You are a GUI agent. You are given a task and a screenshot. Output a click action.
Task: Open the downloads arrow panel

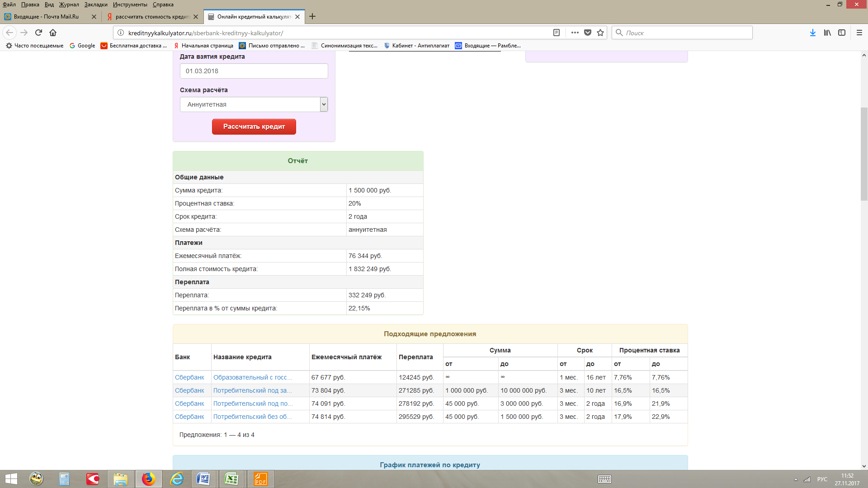[x=812, y=33]
